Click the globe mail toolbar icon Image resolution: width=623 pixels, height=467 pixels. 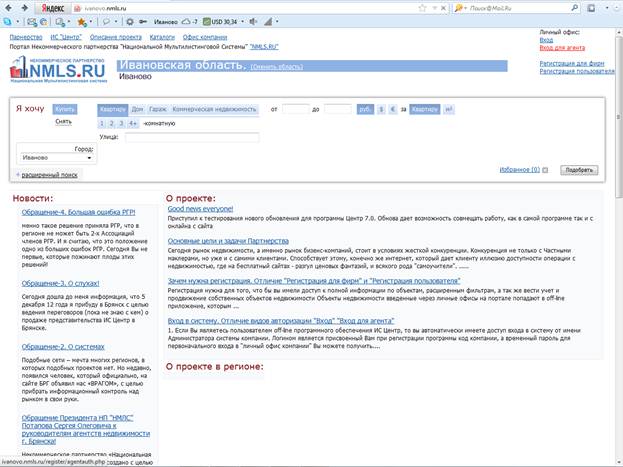[44, 22]
